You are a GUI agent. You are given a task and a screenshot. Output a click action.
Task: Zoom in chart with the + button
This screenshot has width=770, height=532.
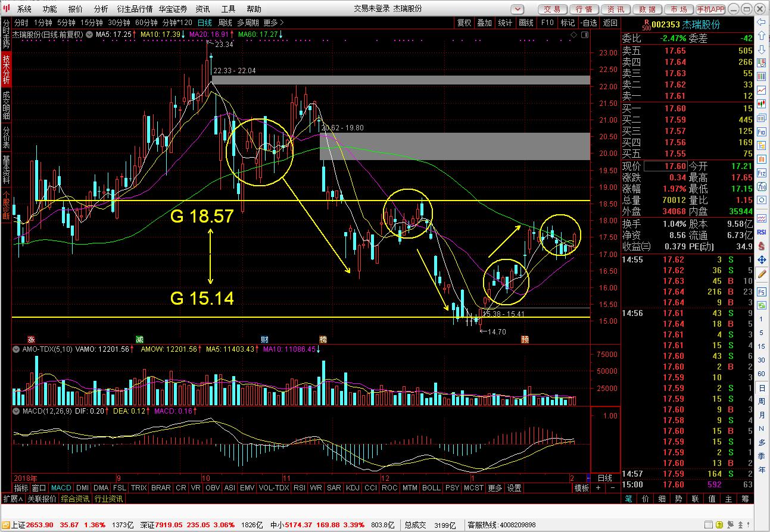point(598,488)
